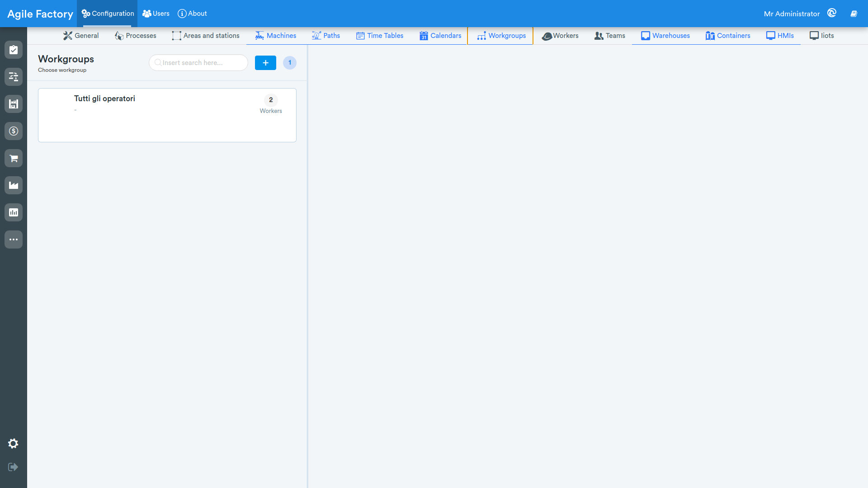Open the clipboard checklist sidebar icon
Image resolution: width=868 pixels, height=488 pixels.
[x=14, y=50]
